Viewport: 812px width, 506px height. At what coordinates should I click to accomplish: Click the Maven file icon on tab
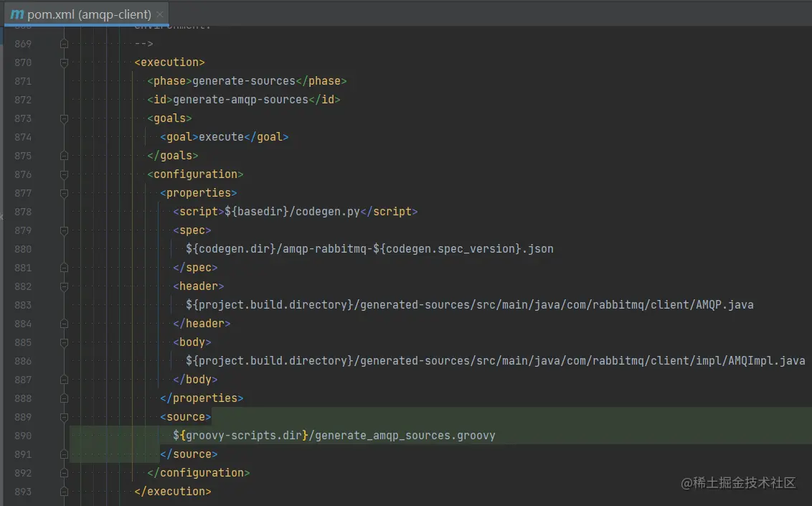pos(17,14)
